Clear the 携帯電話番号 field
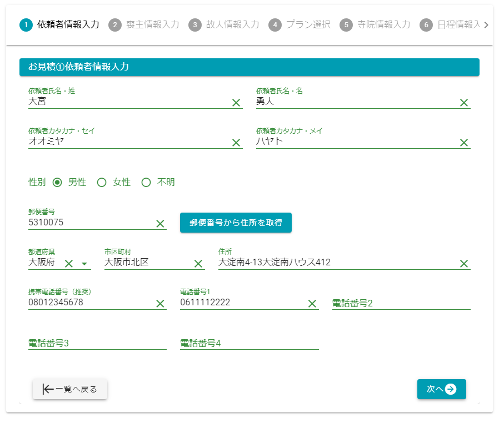The image size is (504, 423). (160, 304)
